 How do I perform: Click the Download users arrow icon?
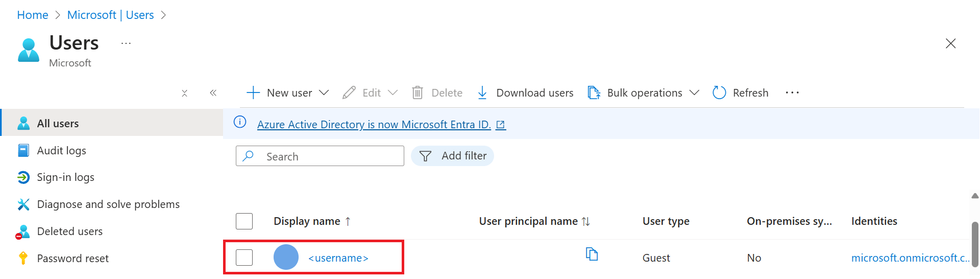point(482,92)
